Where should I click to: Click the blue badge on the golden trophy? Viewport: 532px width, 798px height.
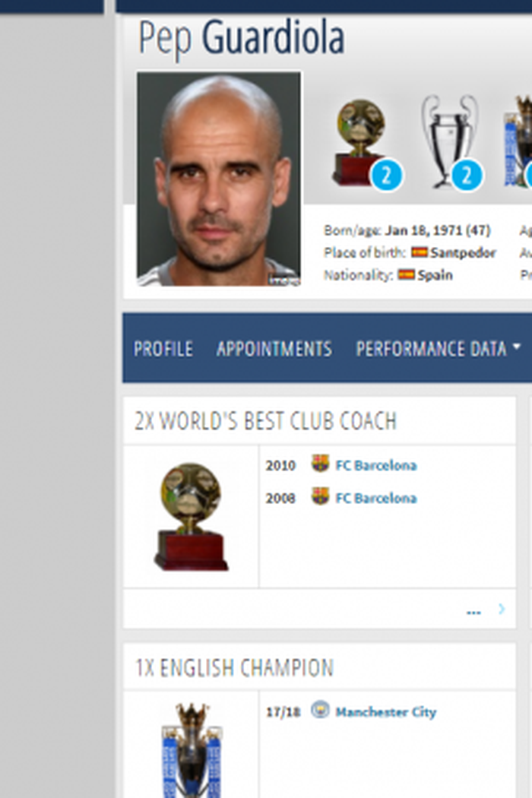pos(386,176)
